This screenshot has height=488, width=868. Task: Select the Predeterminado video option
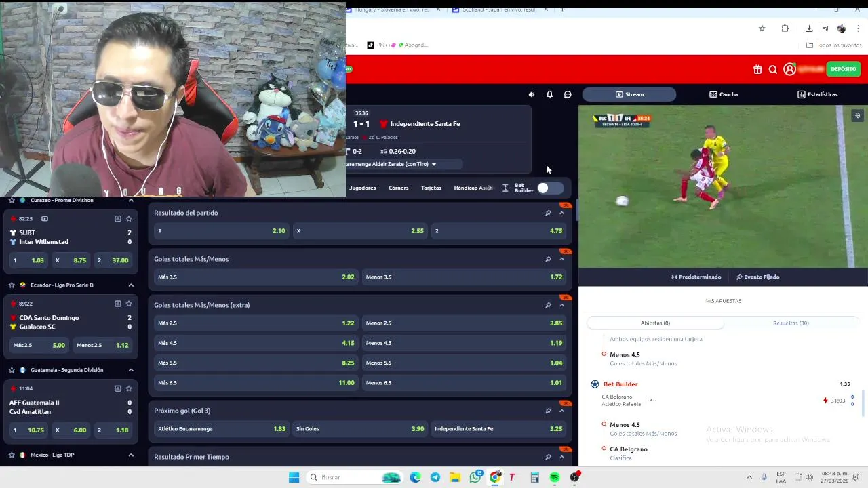696,277
